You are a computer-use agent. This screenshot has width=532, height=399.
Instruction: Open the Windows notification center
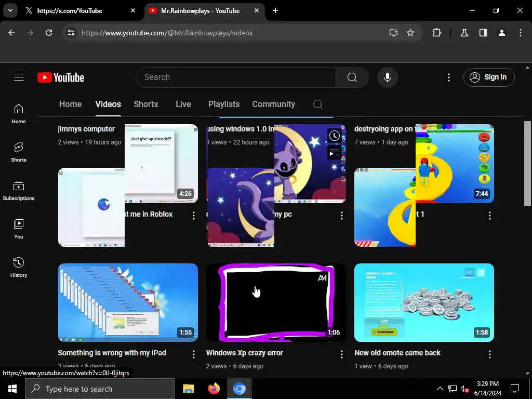515,389
